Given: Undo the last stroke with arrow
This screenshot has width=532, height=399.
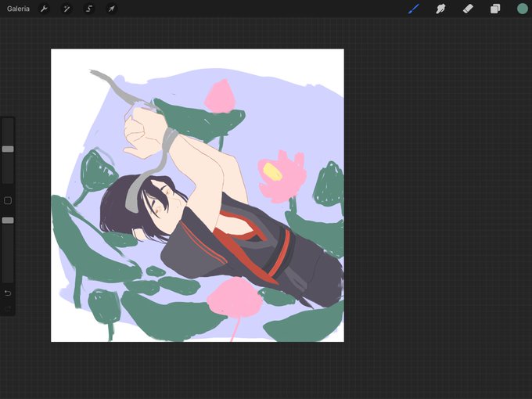Looking at the screenshot, I should (x=8, y=293).
